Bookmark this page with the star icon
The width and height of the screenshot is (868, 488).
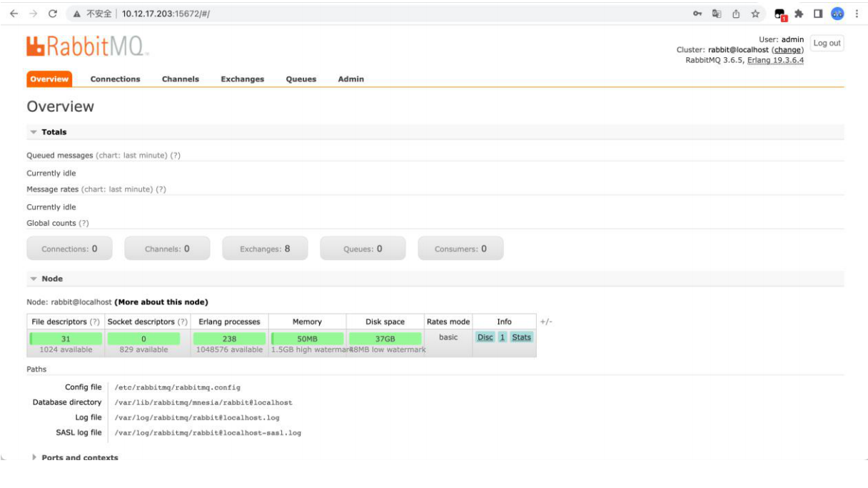point(755,14)
